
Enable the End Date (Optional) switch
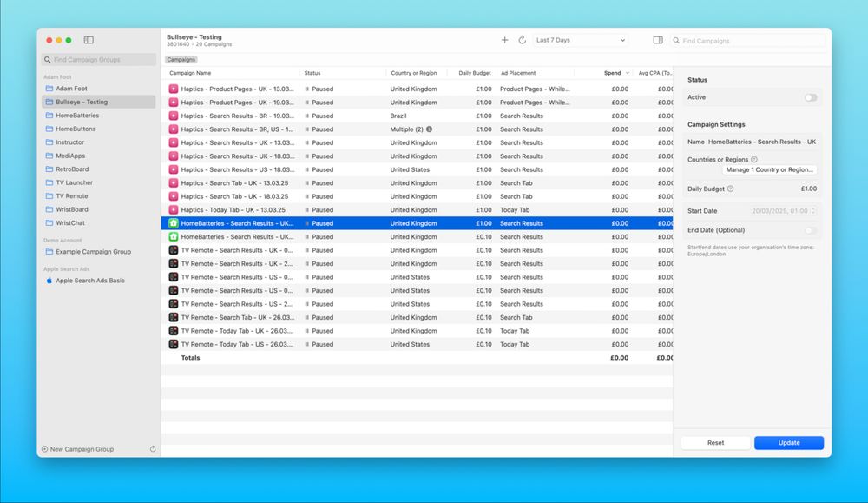click(x=811, y=230)
